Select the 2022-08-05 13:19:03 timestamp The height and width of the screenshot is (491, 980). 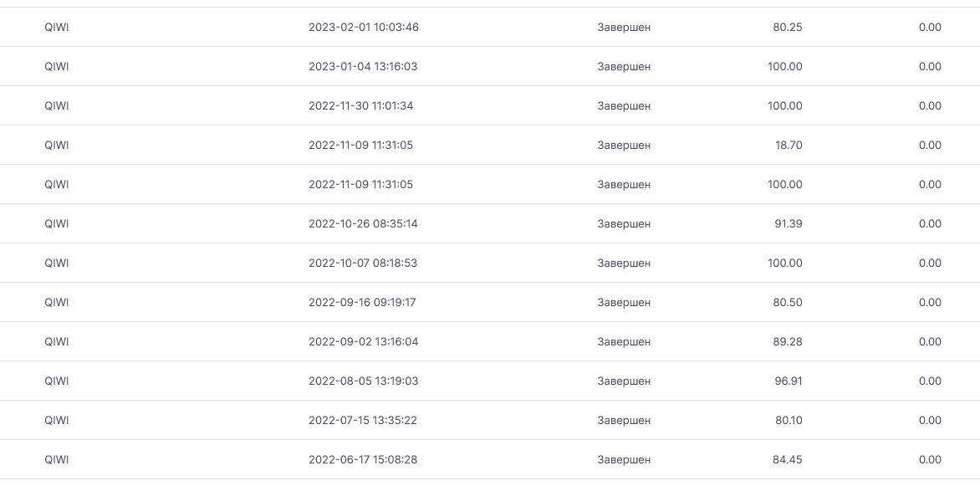tap(363, 381)
